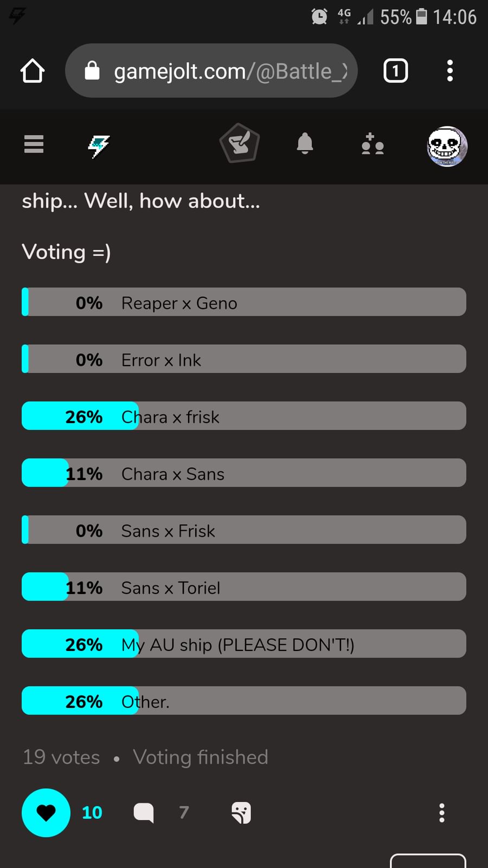
Task: Open the post comments bubble
Action: [144, 813]
